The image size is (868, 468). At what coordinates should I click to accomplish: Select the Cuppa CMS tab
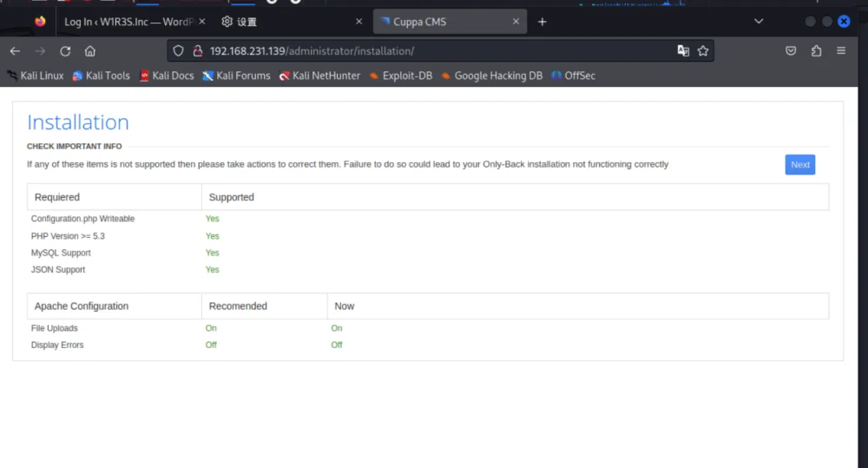[x=450, y=22]
